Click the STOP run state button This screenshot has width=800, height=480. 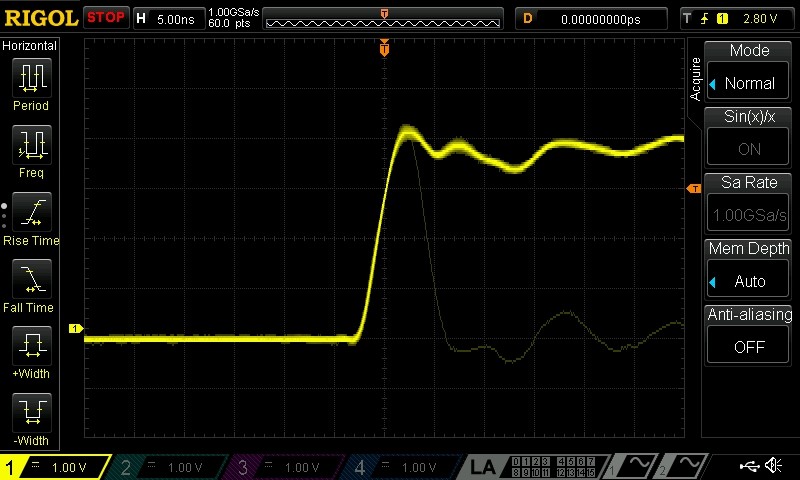click(106, 18)
